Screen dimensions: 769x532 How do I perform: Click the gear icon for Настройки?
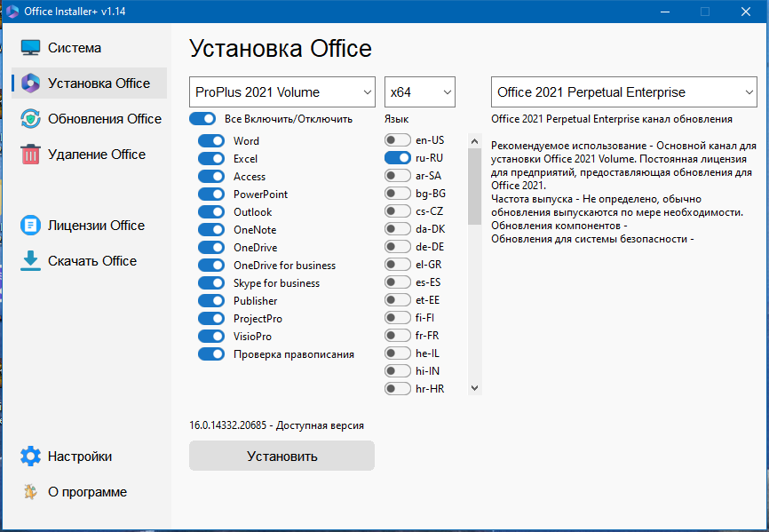[x=31, y=457]
